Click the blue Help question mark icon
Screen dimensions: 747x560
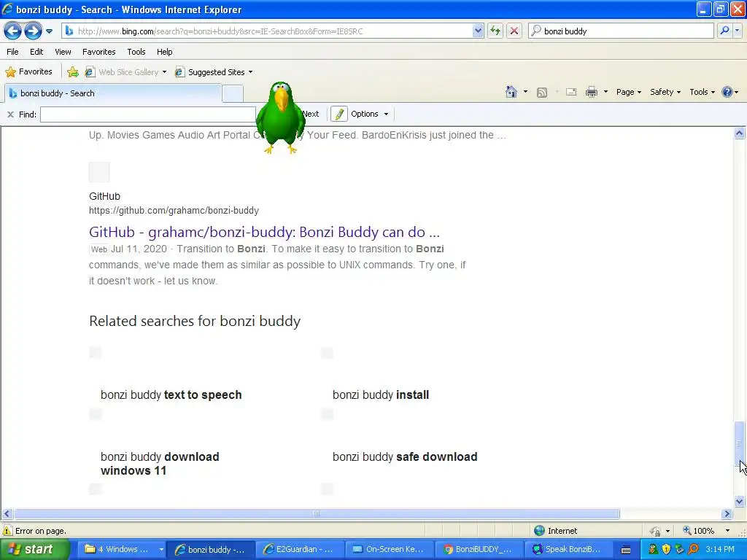point(727,92)
